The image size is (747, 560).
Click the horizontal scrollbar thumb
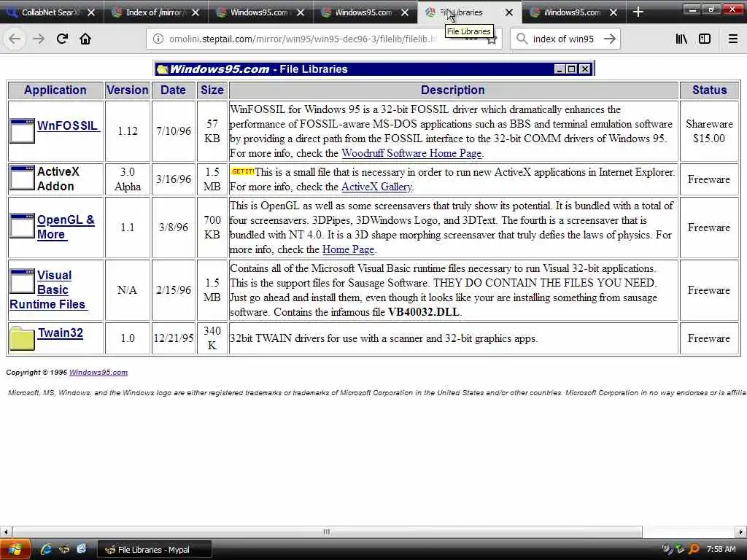(x=327, y=532)
